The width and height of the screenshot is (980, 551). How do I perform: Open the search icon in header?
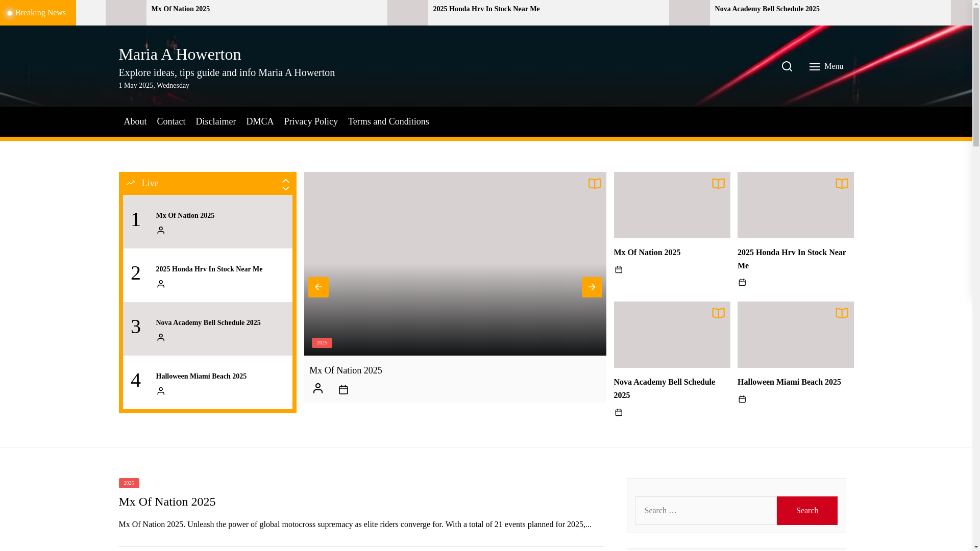[787, 66]
